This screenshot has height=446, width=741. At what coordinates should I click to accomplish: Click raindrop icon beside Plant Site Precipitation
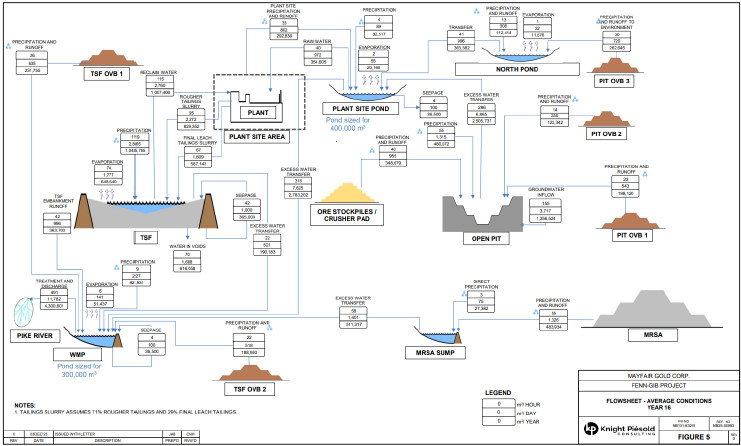(263, 21)
